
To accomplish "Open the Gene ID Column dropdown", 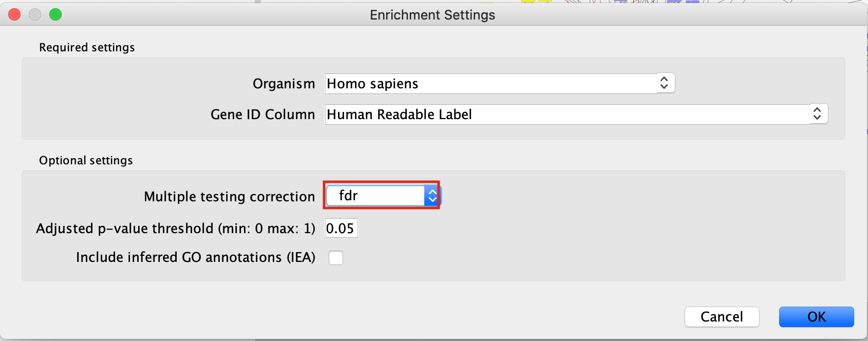I will 568,115.
